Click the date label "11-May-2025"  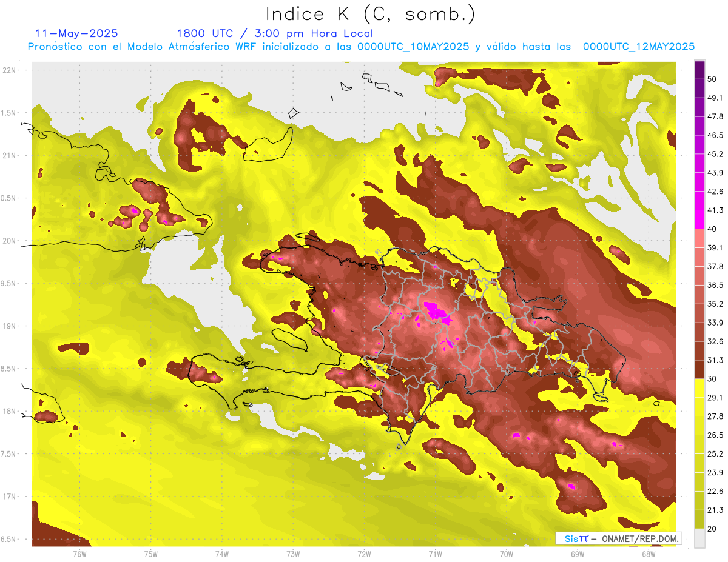76,33
